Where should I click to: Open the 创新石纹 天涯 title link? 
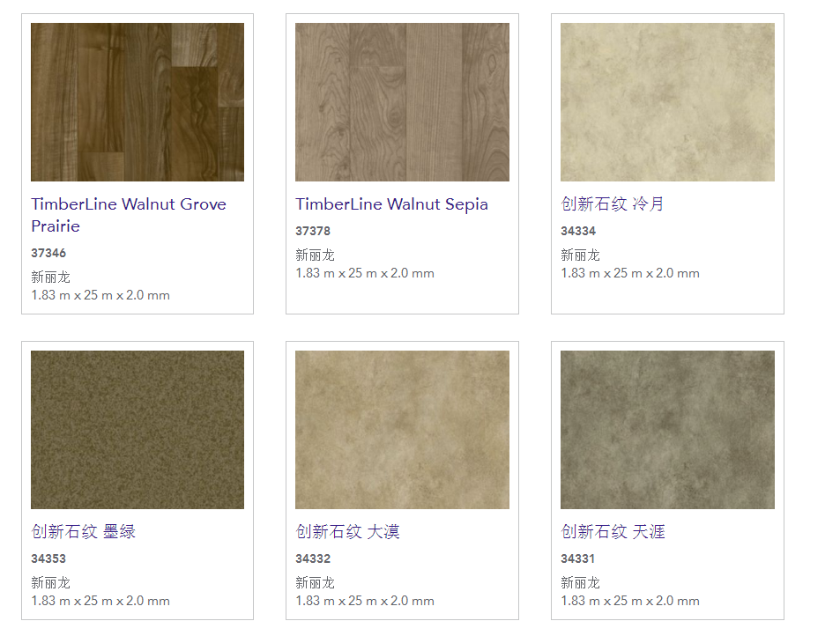point(613,532)
